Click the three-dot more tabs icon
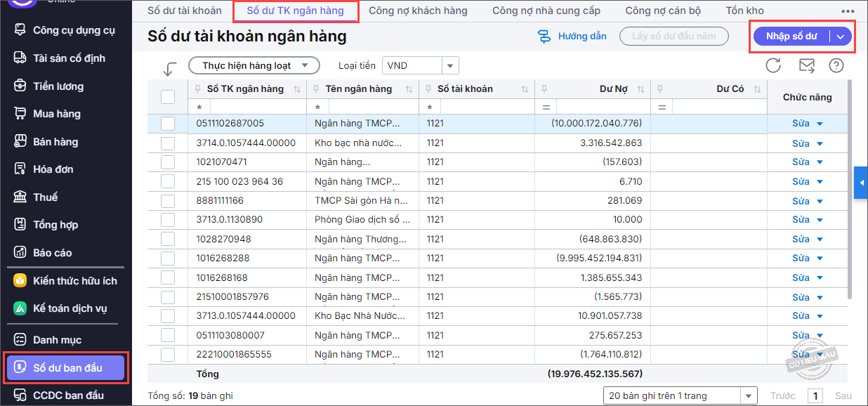Image resolution: width=868 pixels, height=406 pixels. click(848, 11)
